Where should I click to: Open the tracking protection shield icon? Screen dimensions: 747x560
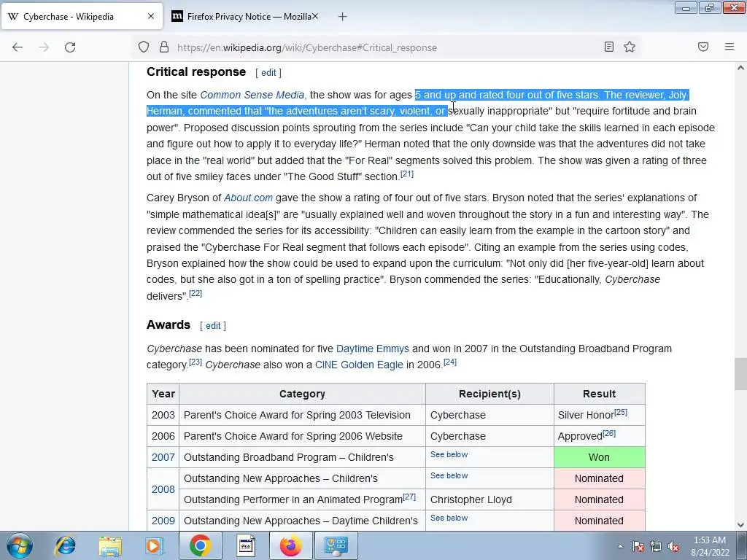pyautogui.click(x=144, y=47)
